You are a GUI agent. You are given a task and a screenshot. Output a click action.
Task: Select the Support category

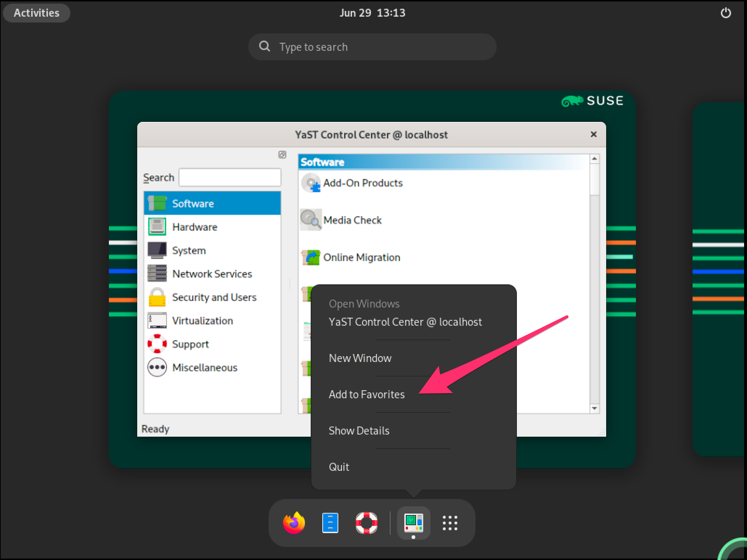[212, 344]
